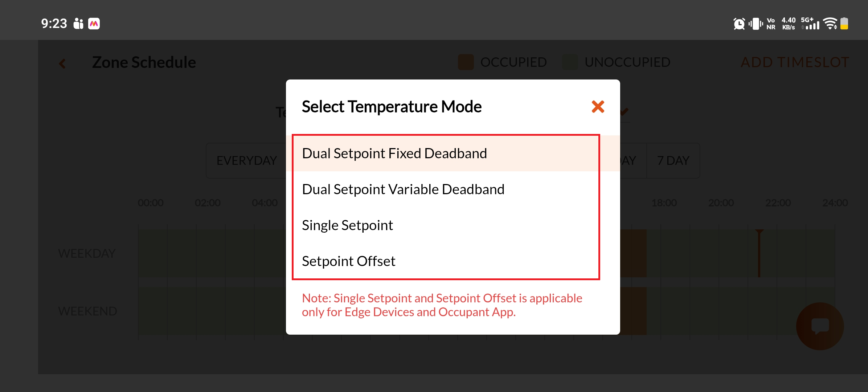Tap the alarm clock status icon
Image resolution: width=868 pixels, height=392 pixels.
coord(739,24)
